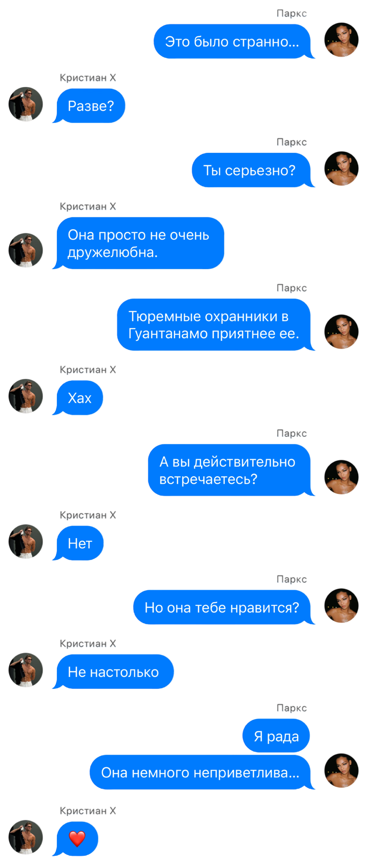Select 'Но она тебе нравится?' message
367x868 pixels.
[222, 607]
